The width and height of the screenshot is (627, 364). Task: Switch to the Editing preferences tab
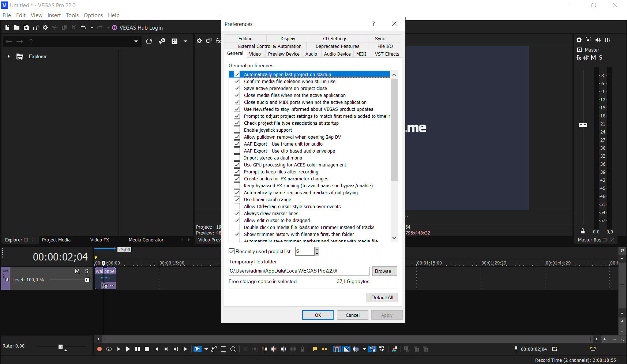click(245, 38)
